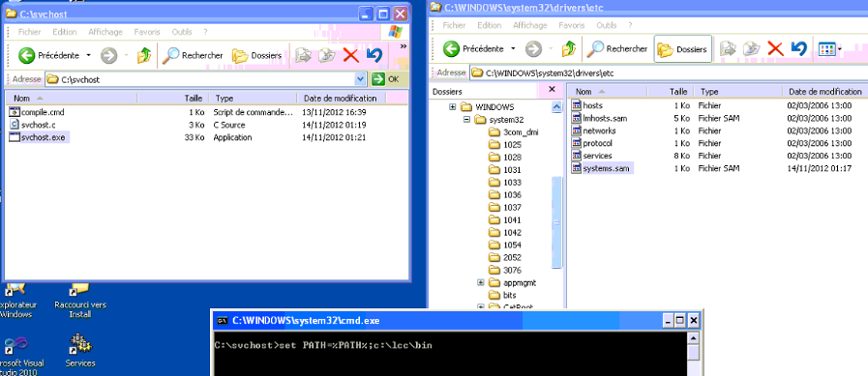Screen dimensions: 868x376
Task: Open address bar dropdown in svchost window
Action: point(360,79)
